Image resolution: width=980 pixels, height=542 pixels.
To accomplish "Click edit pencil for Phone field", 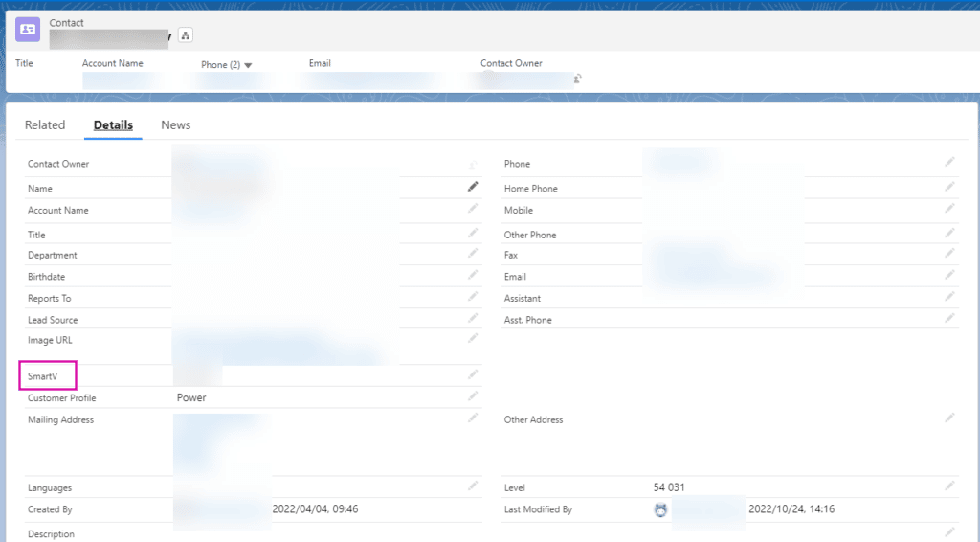I will 949,163.
